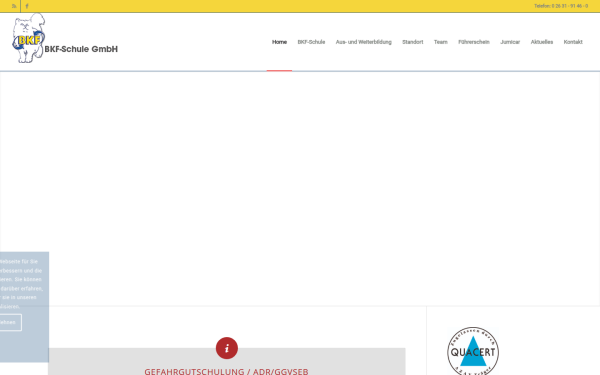Open the BKF-Schule menu

point(311,42)
